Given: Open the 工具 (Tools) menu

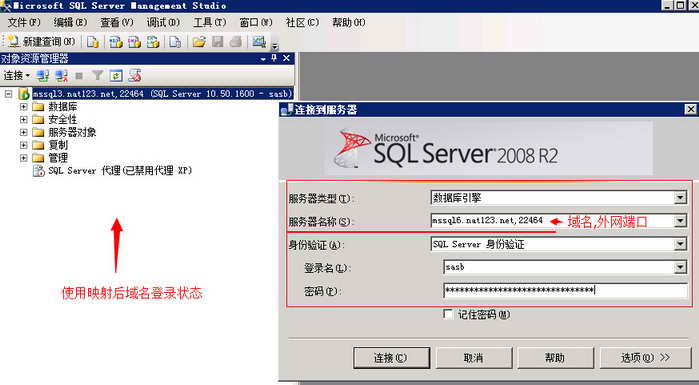Looking at the screenshot, I should [x=210, y=22].
